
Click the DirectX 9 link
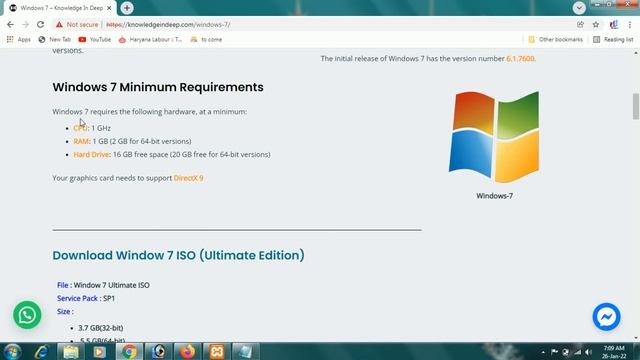click(x=188, y=178)
